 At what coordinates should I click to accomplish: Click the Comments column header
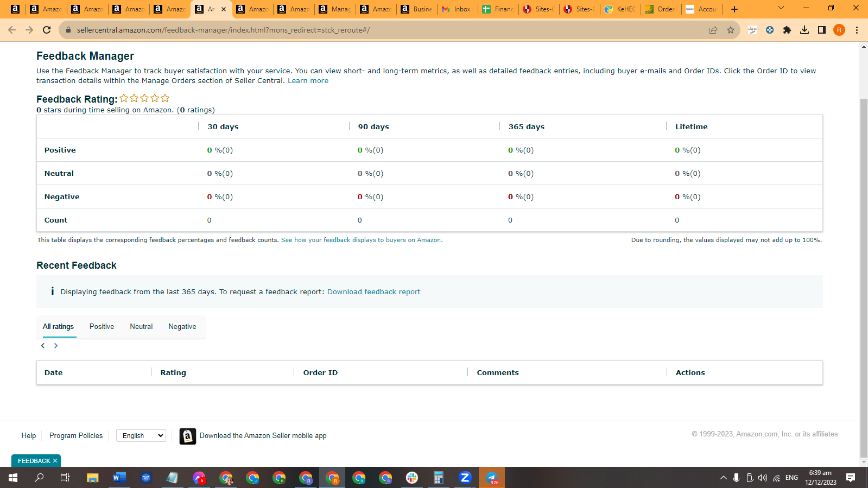[498, 373]
